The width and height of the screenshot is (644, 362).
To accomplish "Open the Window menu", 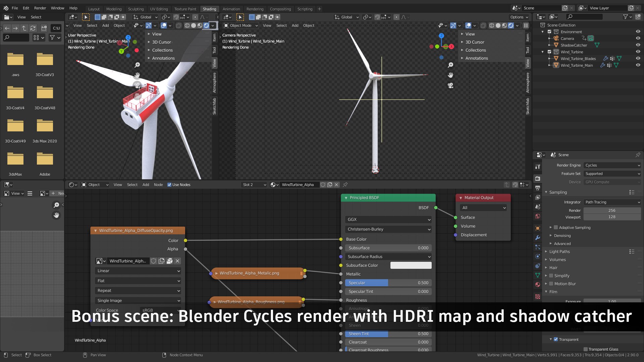I will click(x=58, y=8).
